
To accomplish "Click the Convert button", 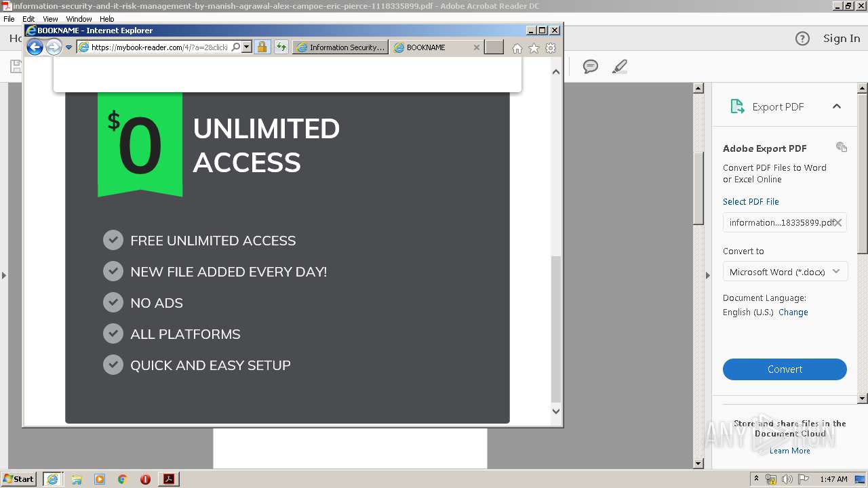I will coord(785,369).
